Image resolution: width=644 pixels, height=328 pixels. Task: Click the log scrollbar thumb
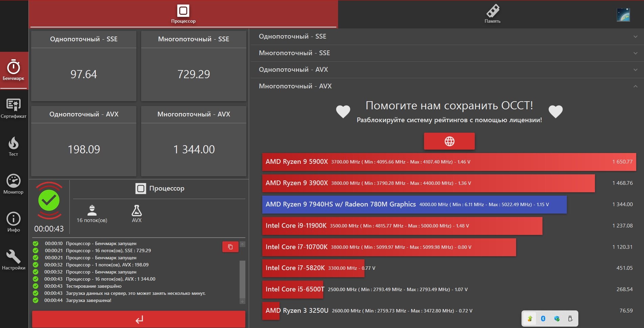click(x=242, y=279)
